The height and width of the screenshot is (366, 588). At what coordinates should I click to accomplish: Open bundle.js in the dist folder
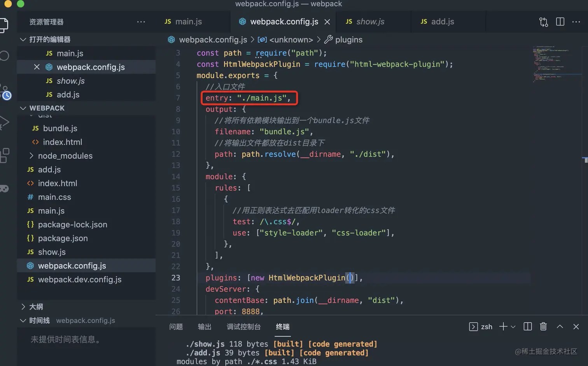click(86, 128)
